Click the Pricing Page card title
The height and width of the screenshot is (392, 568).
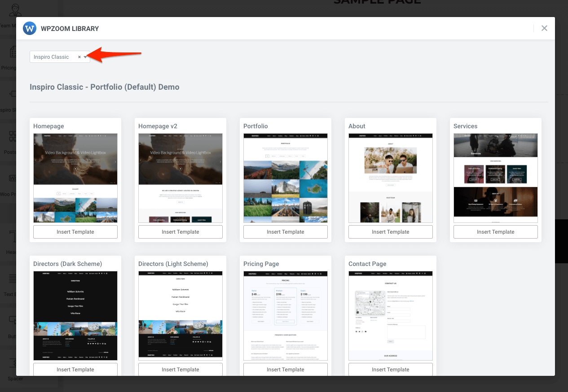tap(261, 264)
